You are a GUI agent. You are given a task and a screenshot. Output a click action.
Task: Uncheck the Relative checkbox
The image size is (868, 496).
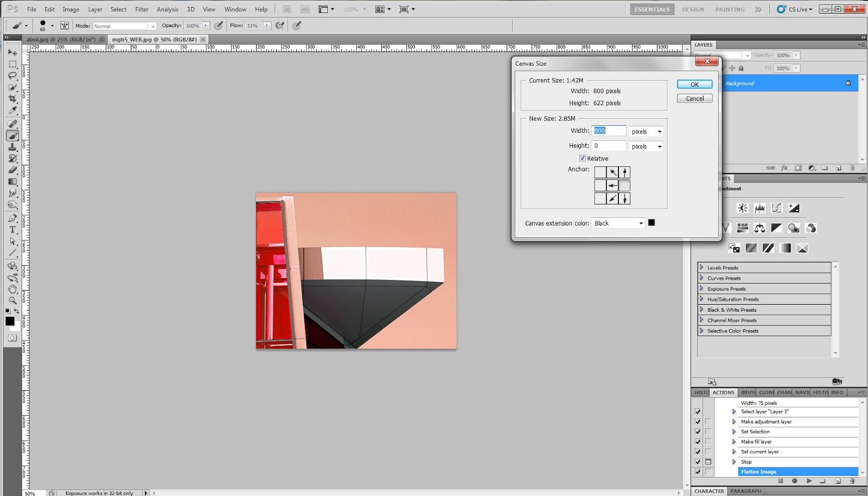(582, 158)
